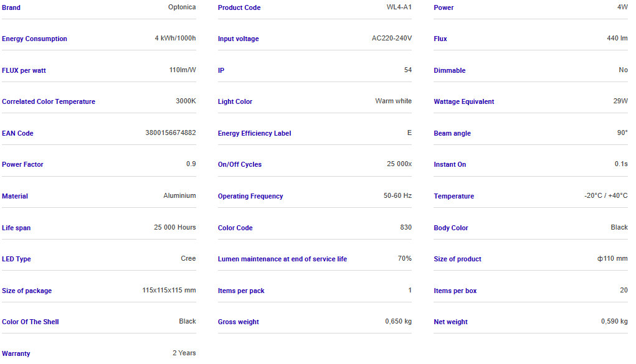Click the Warm white light color value
The width and height of the screenshot is (636, 364).
[393, 101]
